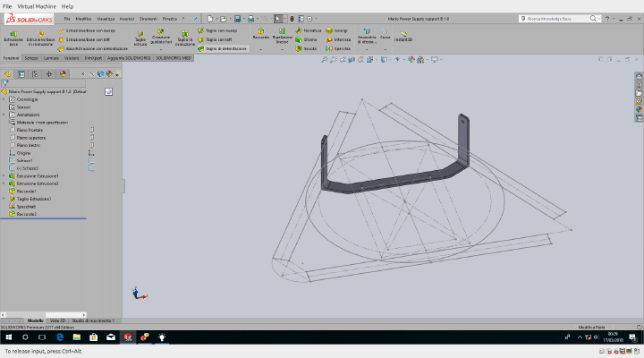The image size is (644, 358).
Task: Switch to the DimXpert tab
Action: (93, 58)
